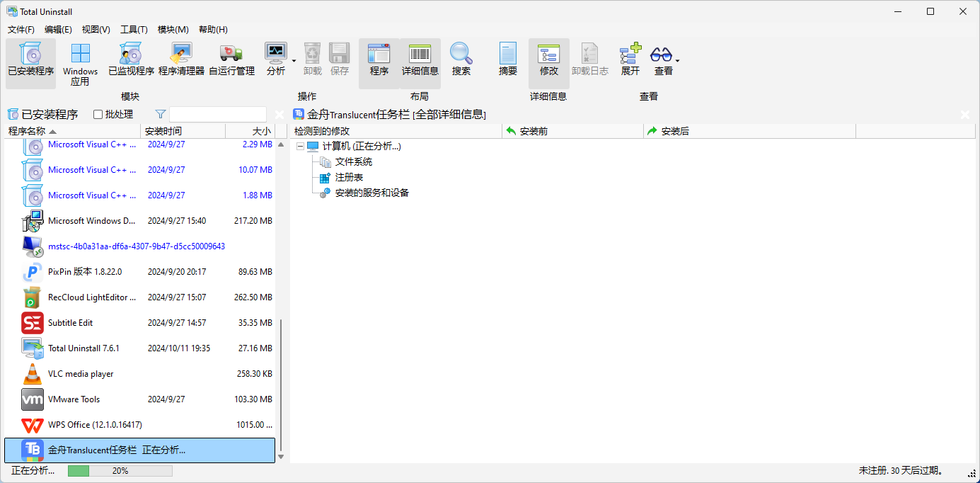
Task: Toggle the 修改 details view
Action: click(549, 63)
